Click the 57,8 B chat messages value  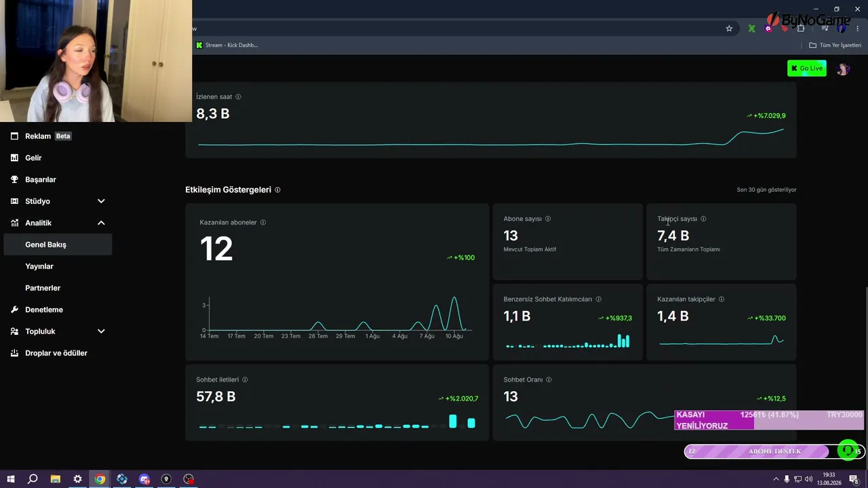point(216,397)
